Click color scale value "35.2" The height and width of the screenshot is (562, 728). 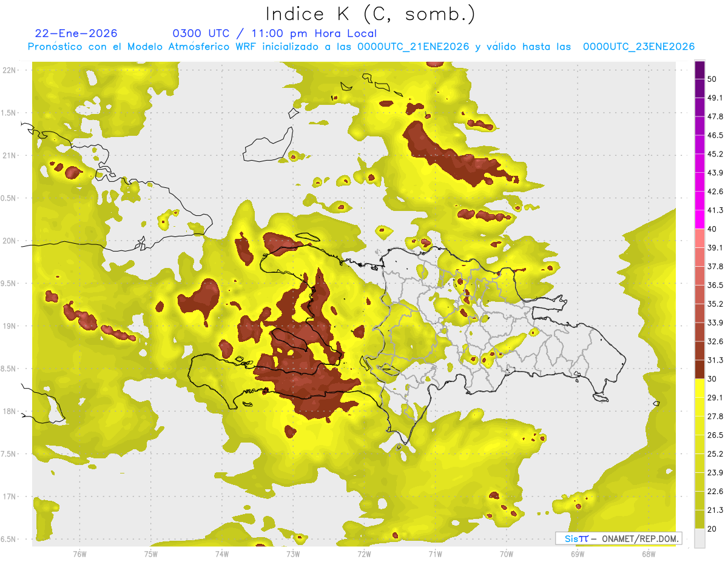click(715, 304)
